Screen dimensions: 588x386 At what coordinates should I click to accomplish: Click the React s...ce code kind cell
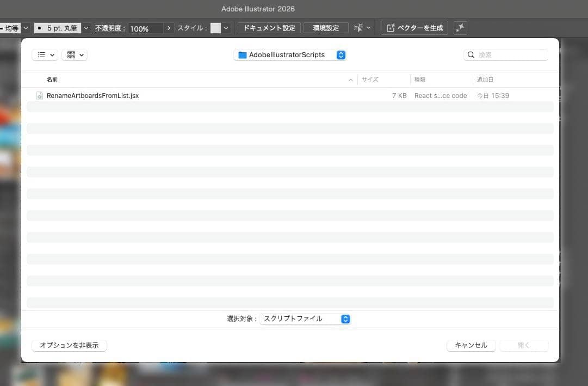[441, 96]
